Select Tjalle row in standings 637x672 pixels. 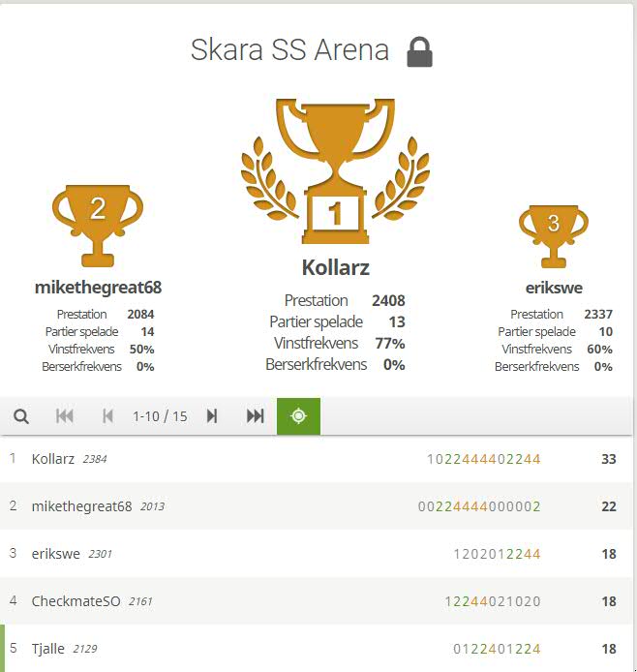tap(317, 648)
